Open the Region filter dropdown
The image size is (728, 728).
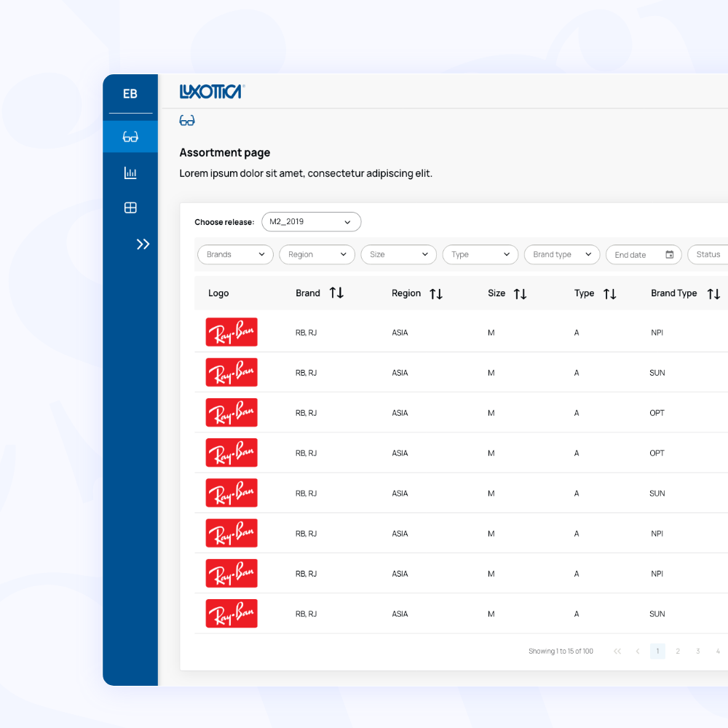coord(317,254)
